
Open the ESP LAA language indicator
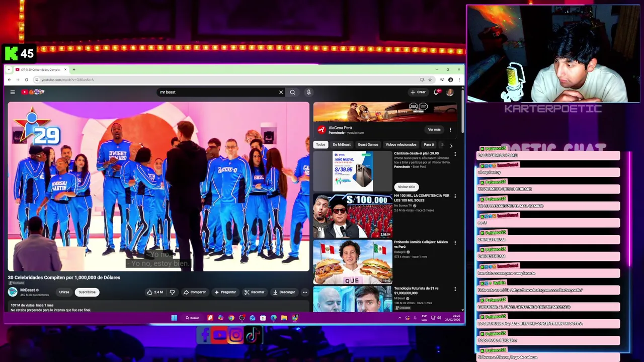pos(424,318)
